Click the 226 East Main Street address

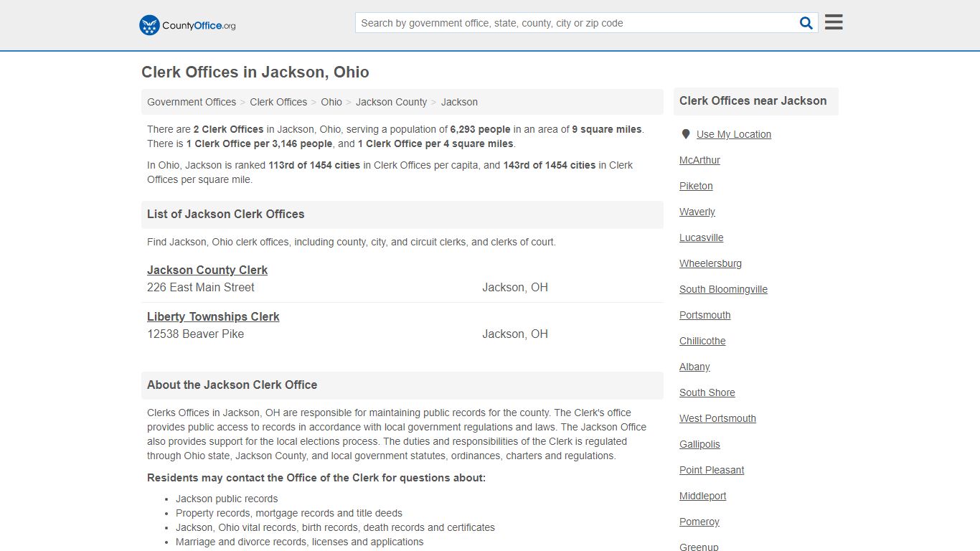(x=201, y=287)
